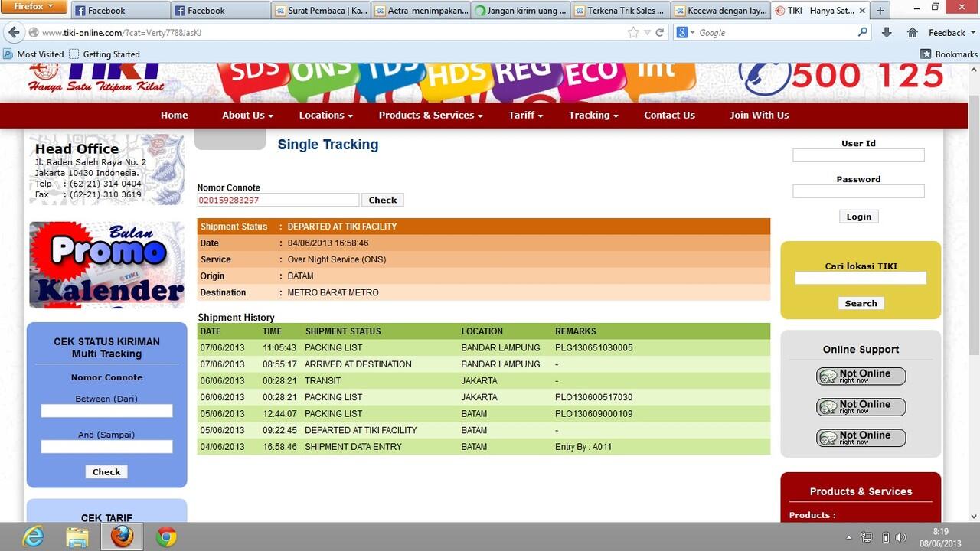
Task: Expand the Tariff menu
Action: [525, 116]
